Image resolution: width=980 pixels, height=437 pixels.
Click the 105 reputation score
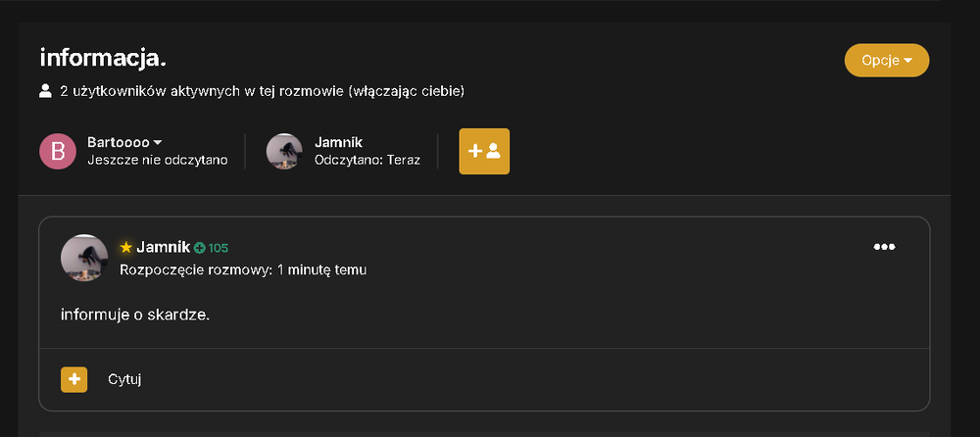[x=219, y=248]
